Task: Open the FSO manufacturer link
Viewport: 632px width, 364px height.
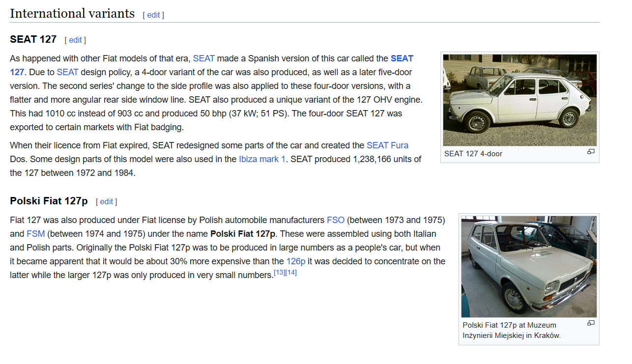Action: click(336, 220)
